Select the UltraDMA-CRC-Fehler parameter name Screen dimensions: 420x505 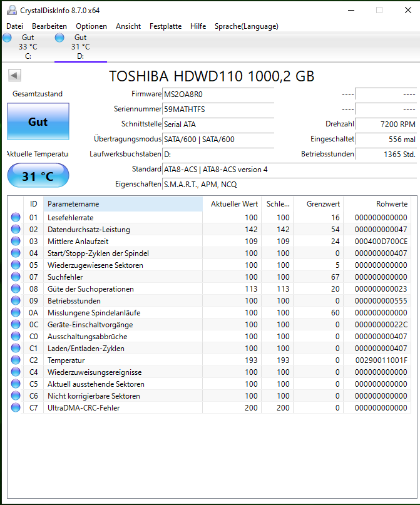(x=84, y=408)
